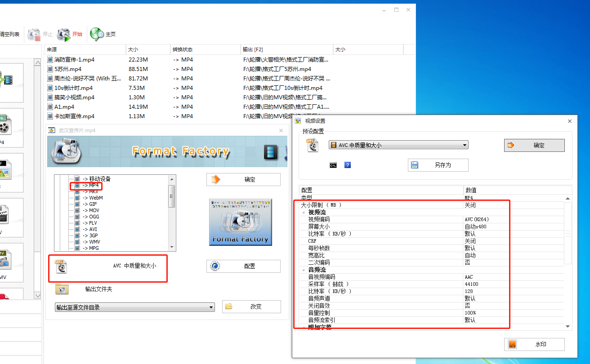Click the 开始 (Start) toolbar icon
This screenshot has height=364, width=590.
pos(64,34)
